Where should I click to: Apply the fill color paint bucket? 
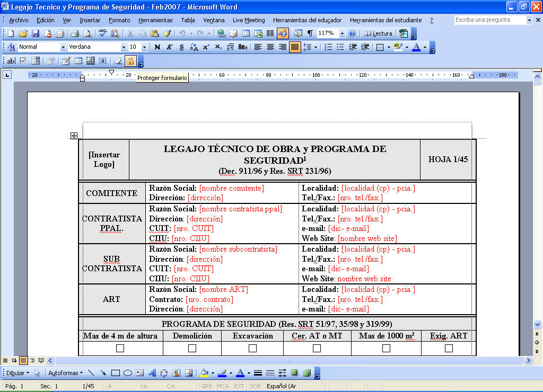[x=204, y=373]
